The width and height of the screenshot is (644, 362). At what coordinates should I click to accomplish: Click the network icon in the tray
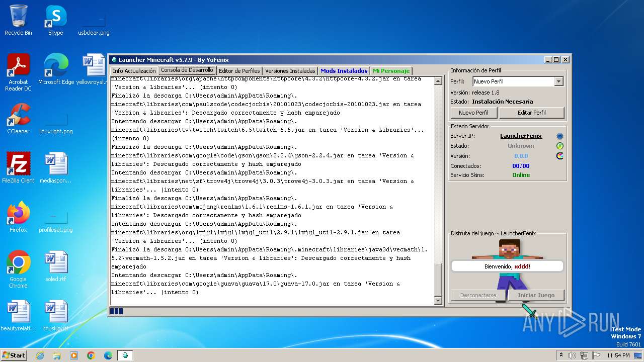click(x=584, y=355)
